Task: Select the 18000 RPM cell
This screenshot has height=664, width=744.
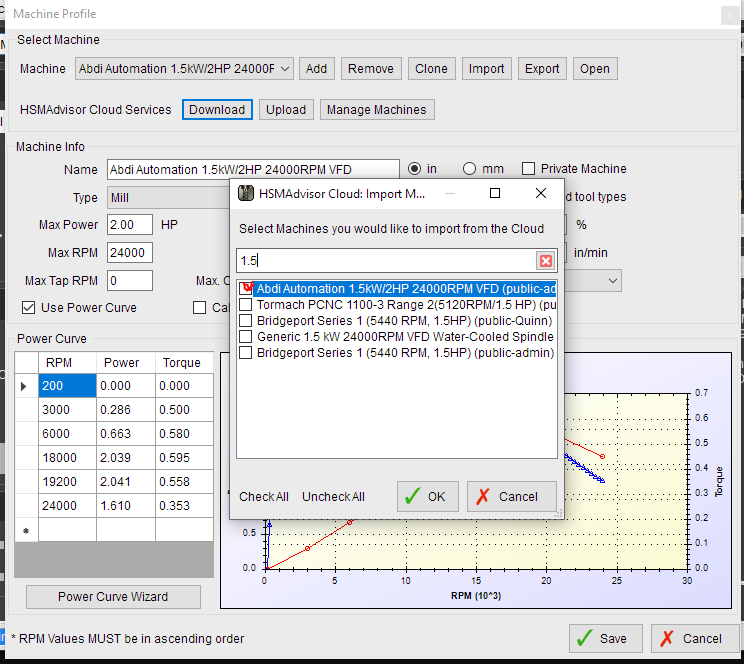Action: [67, 458]
